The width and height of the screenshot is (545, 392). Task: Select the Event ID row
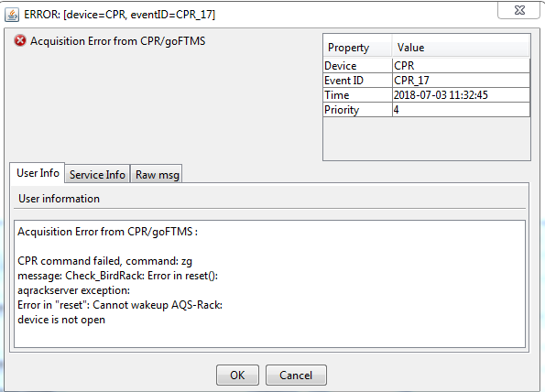[427, 81]
